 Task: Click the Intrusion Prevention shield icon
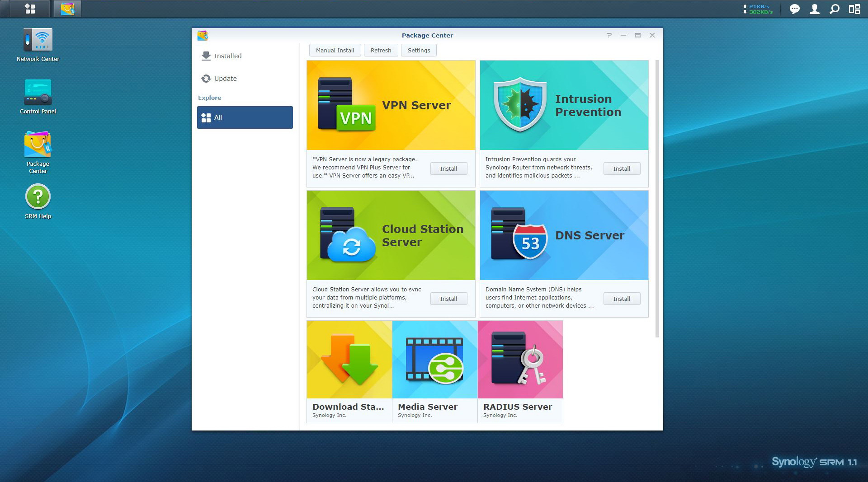[x=520, y=104]
